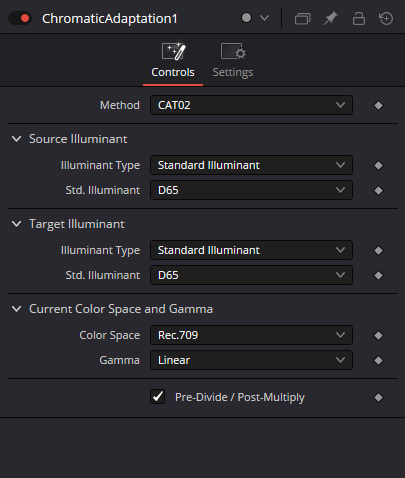The width and height of the screenshot is (405, 478).
Task: Switch to the Controls tab
Action: pos(173,61)
